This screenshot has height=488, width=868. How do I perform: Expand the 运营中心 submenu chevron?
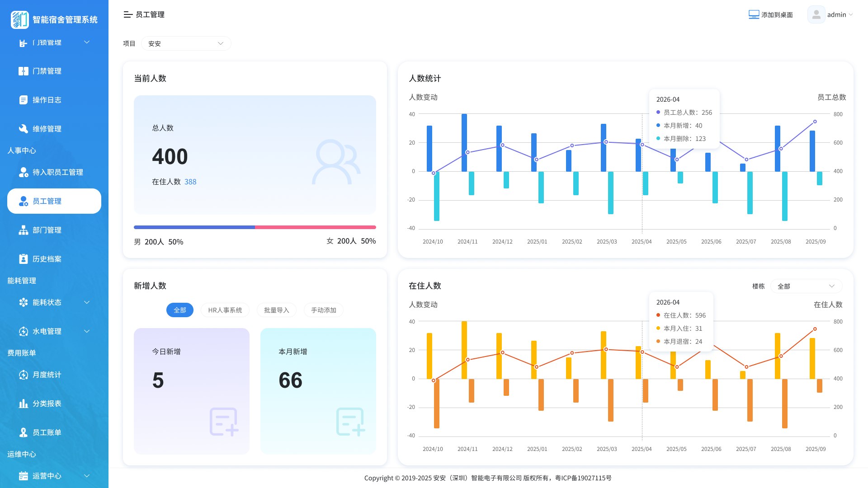87,476
